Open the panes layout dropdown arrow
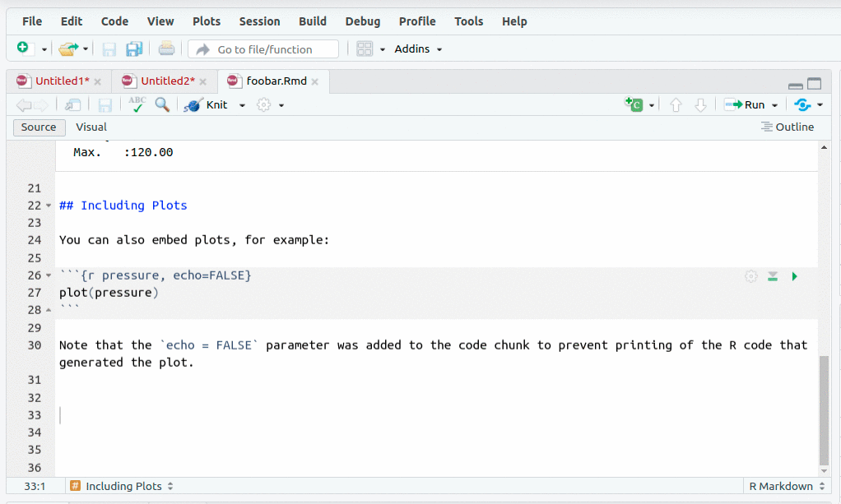Screen dimensions: 841x504 383,49
